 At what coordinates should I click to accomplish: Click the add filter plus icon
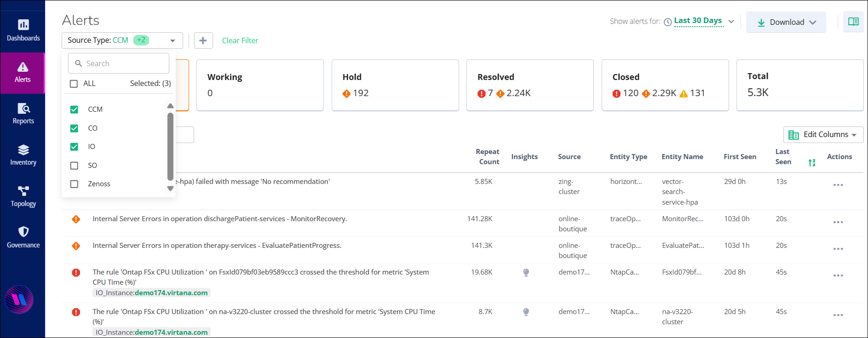pos(203,40)
